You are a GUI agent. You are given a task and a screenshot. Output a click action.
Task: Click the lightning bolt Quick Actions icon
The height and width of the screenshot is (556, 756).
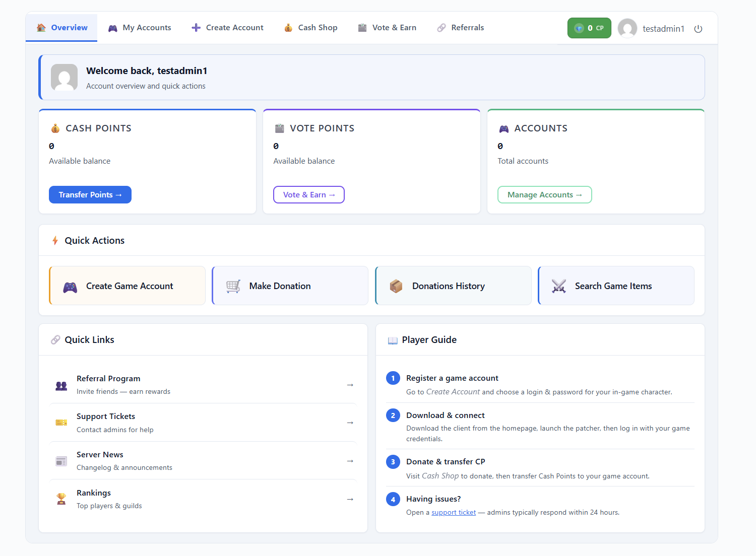(55, 241)
